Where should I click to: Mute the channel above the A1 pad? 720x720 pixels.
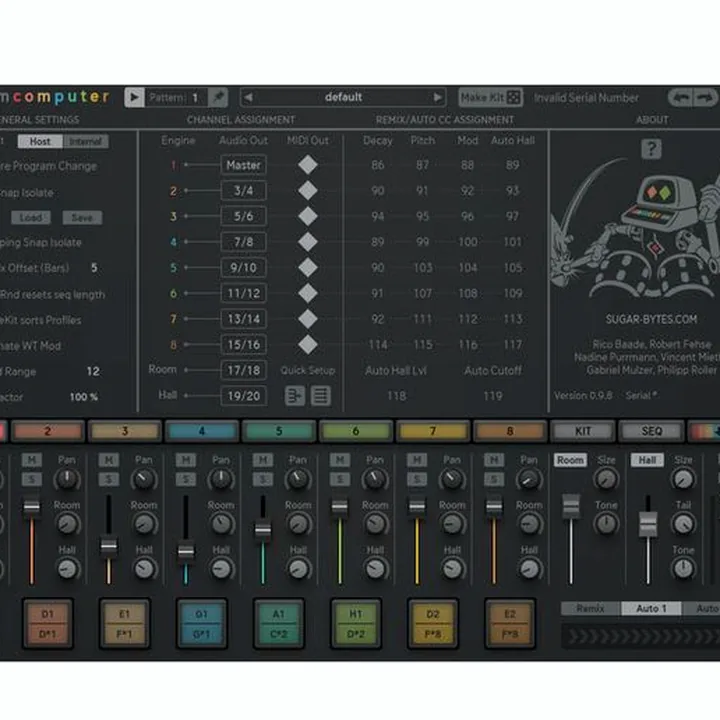[x=263, y=460]
